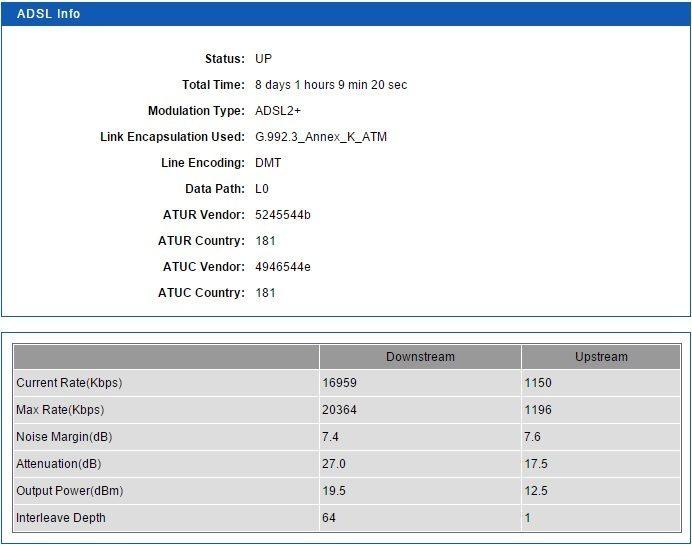Select the Status value UP
Viewport: 692px width, 545px height.
(263, 59)
